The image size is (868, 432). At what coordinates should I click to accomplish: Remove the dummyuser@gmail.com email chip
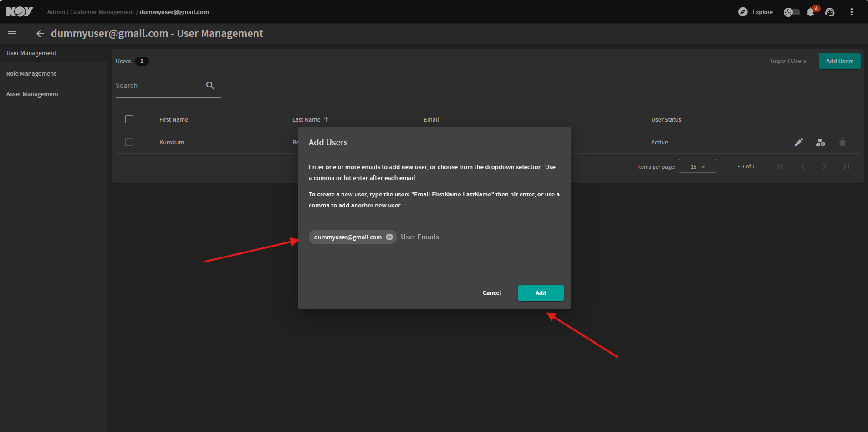point(389,237)
